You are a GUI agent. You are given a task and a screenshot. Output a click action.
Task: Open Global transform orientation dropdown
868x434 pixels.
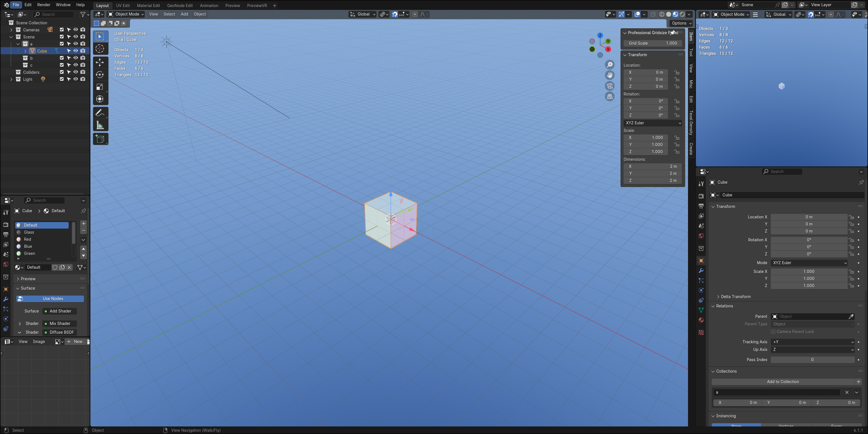pos(362,14)
